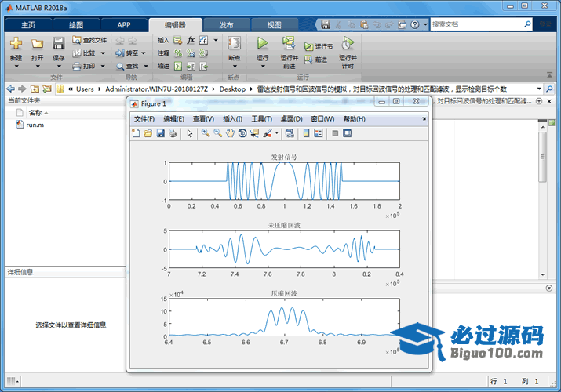Click the 查找 search button in ribbon

point(127,66)
